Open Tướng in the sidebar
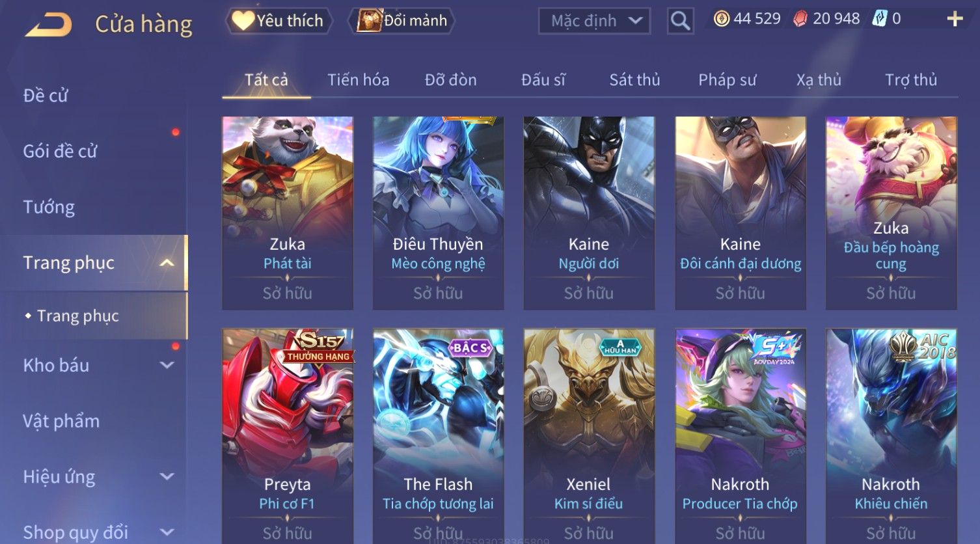Screen dimensions: 980x544 pos(49,207)
